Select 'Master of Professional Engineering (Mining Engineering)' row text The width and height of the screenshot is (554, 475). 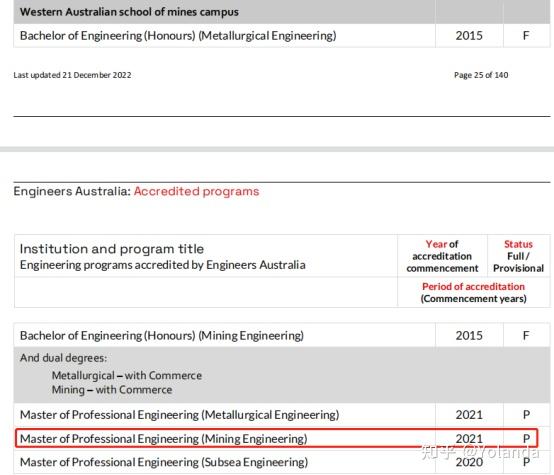[164, 439]
